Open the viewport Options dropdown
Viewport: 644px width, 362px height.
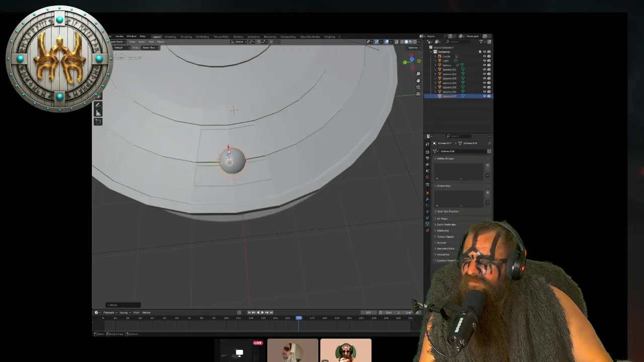click(x=414, y=48)
